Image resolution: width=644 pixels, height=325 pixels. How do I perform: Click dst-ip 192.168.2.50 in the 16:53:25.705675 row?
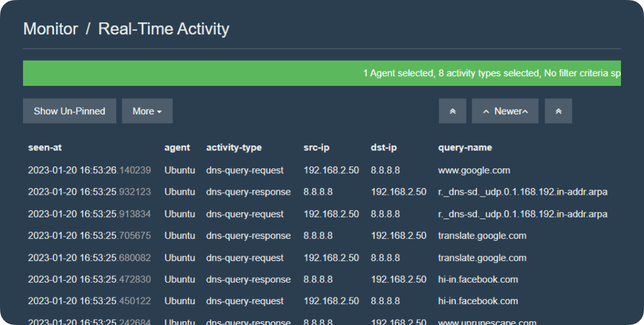coord(399,236)
